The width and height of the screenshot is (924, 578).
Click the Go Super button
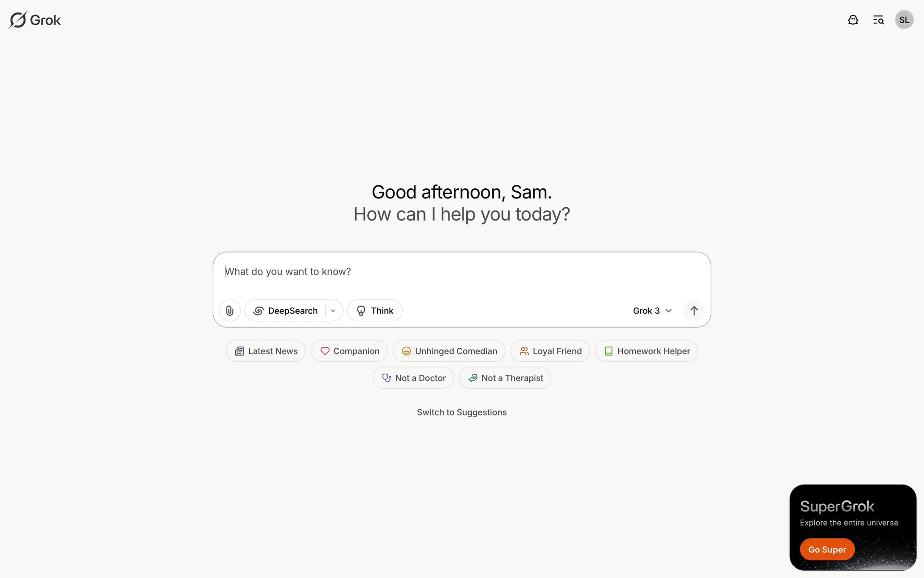coord(827,549)
